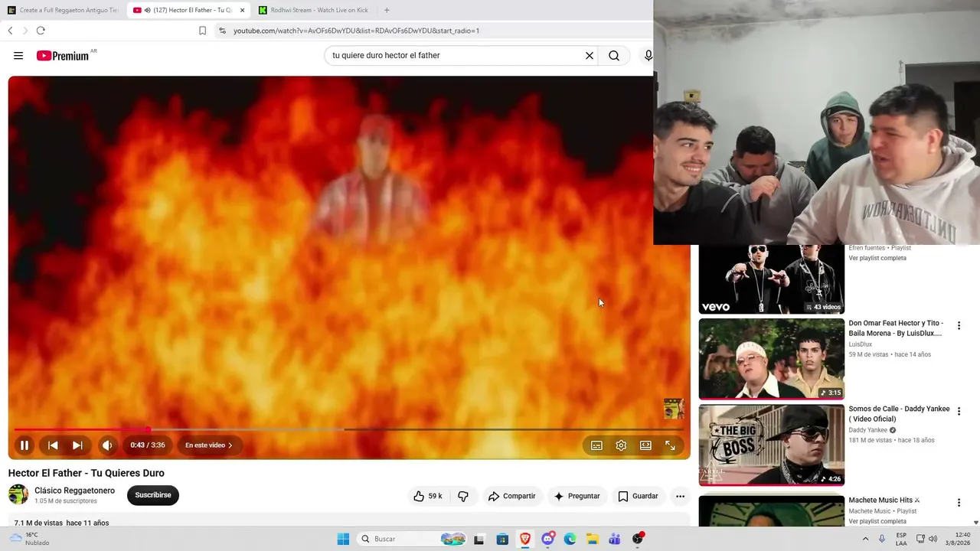This screenshot has width=980, height=551.
Task: Launch Microsoft Edge from the taskbar
Action: click(570, 539)
